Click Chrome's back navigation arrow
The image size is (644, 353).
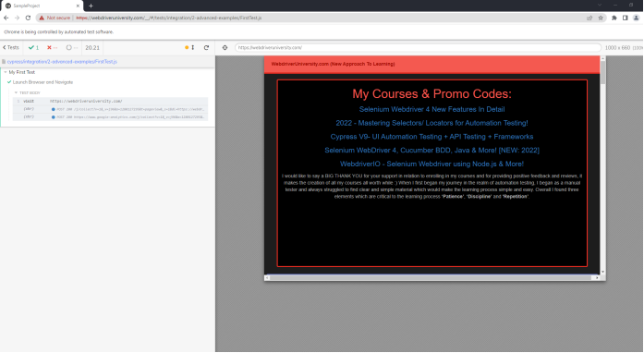(x=6, y=18)
